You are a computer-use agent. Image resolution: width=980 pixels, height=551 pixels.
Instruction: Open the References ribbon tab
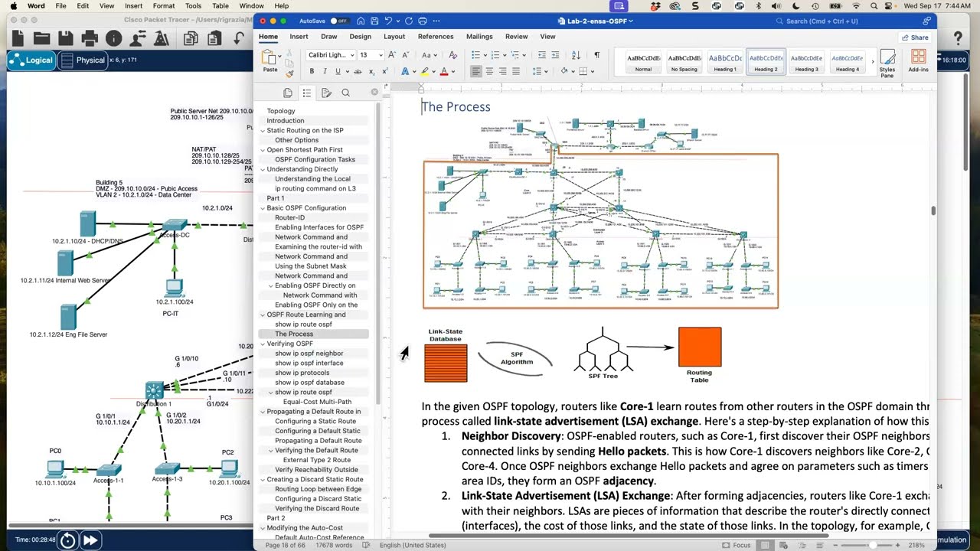[436, 37]
